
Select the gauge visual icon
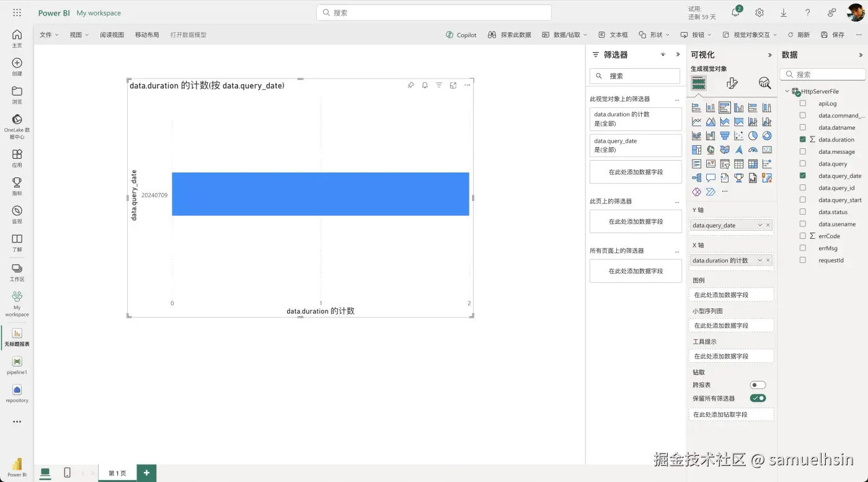pos(753,150)
